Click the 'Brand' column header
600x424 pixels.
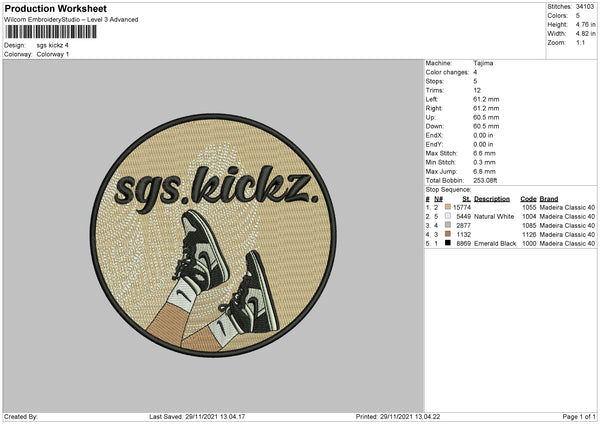point(549,199)
